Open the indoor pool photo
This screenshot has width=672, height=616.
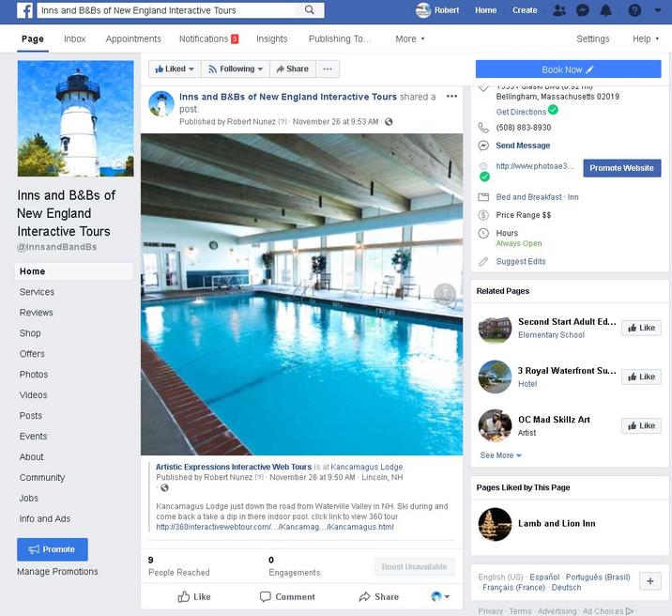301,295
